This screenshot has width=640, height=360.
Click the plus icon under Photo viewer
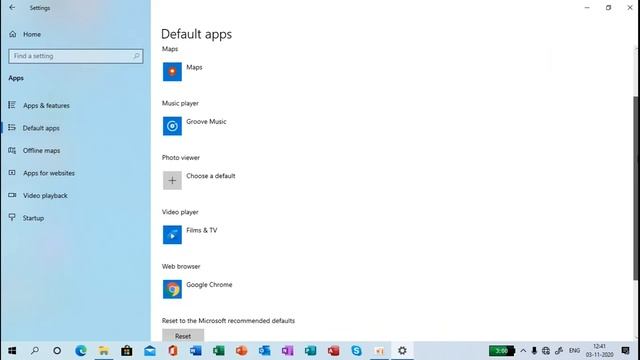click(172, 180)
